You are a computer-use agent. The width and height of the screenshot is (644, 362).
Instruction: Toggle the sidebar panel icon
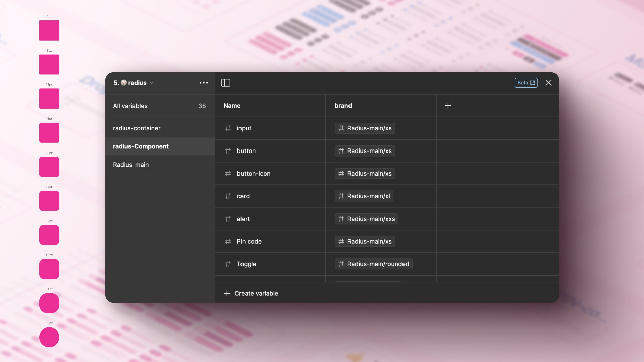[x=226, y=83]
